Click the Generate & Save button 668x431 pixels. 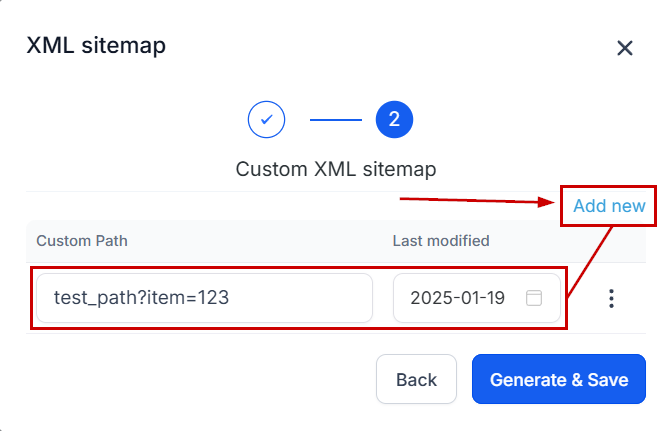[x=559, y=380]
